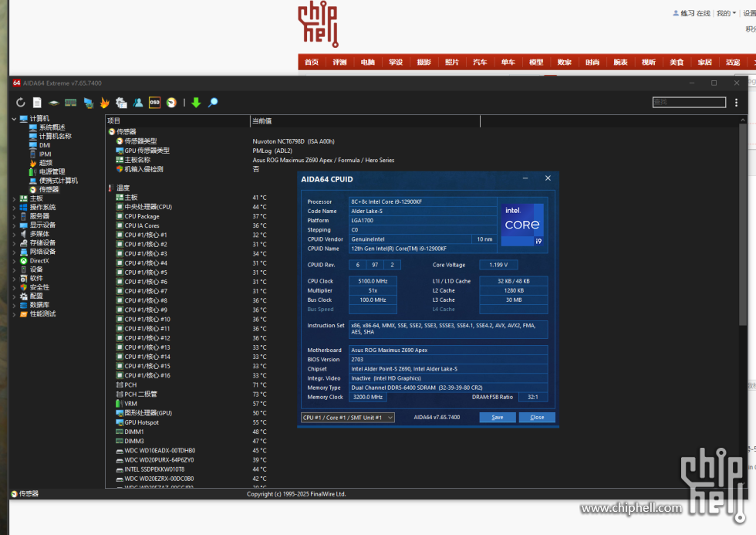Open 摄影 tab on Chiphell
This screenshot has height=535, width=756.
coord(424,63)
